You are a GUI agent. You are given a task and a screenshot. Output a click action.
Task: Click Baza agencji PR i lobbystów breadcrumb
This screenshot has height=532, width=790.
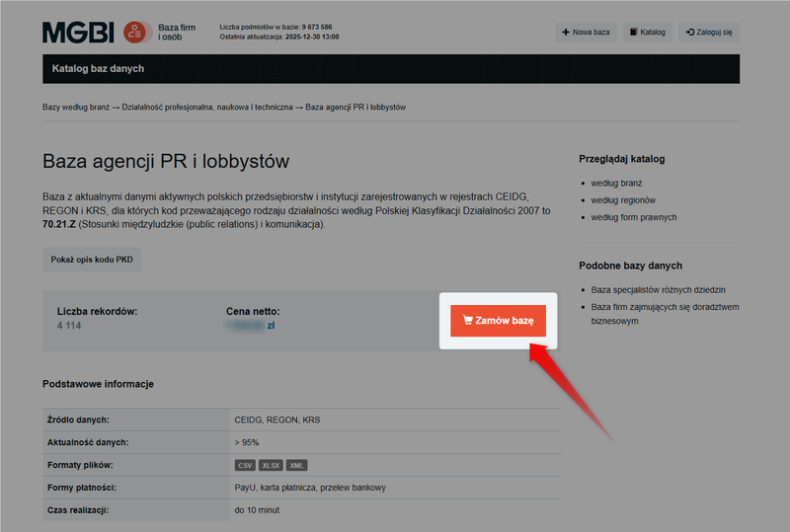[355, 107]
